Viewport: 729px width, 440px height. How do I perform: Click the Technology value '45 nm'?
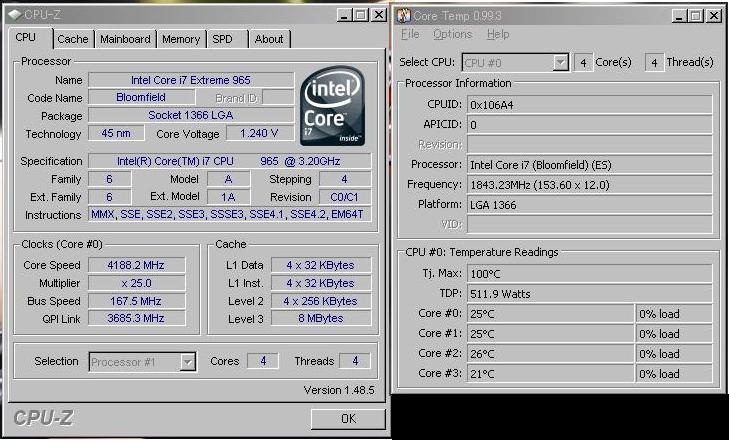[x=116, y=133]
